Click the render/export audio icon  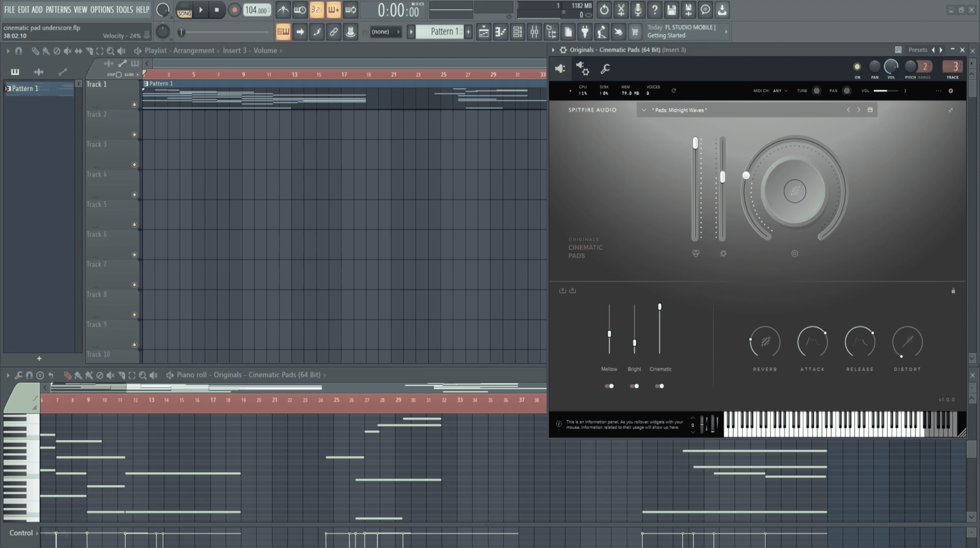688,10
